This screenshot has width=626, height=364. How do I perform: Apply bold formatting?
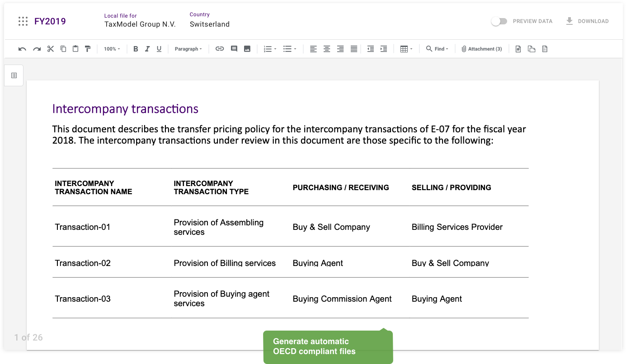click(x=136, y=49)
